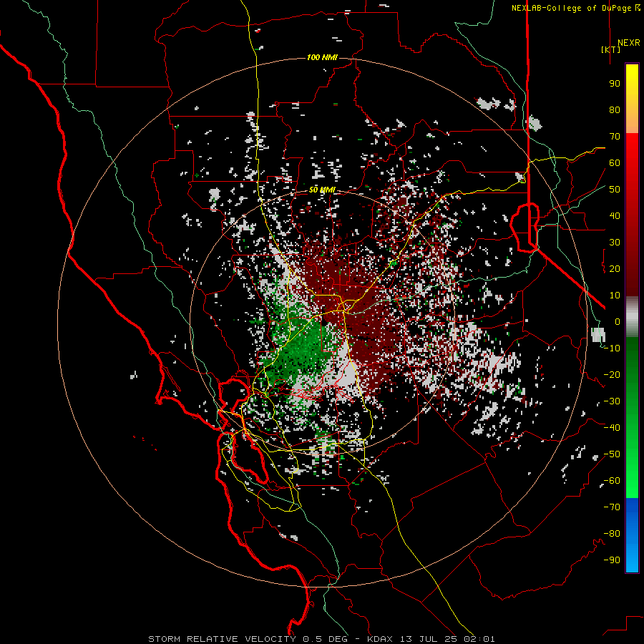The height and width of the screenshot is (644, 644).
Task: Click the 80 value on velocity scale
Action: coord(615,110)
